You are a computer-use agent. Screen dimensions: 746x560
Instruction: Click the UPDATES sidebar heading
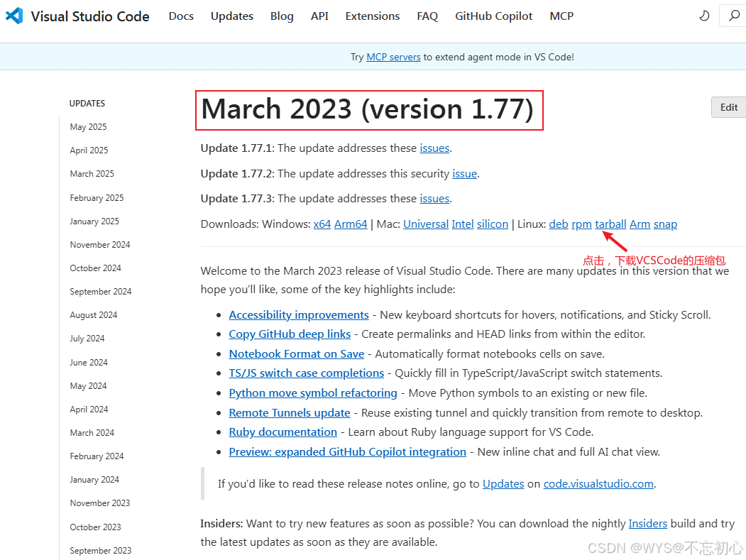coord(87,103)
